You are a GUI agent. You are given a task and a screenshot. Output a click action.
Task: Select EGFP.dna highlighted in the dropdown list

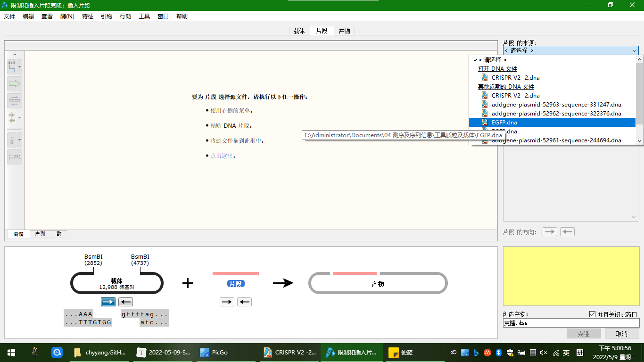coord(553,122)
